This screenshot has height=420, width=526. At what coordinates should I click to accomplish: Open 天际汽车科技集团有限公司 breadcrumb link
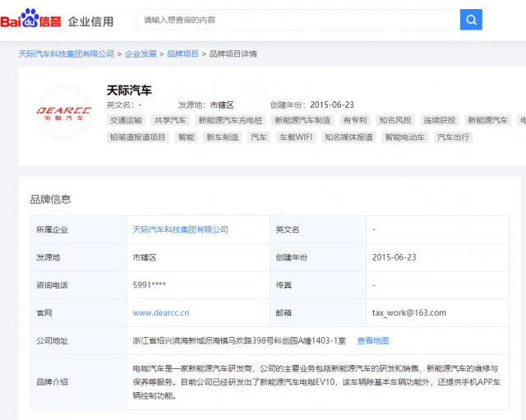pos(66,54)
